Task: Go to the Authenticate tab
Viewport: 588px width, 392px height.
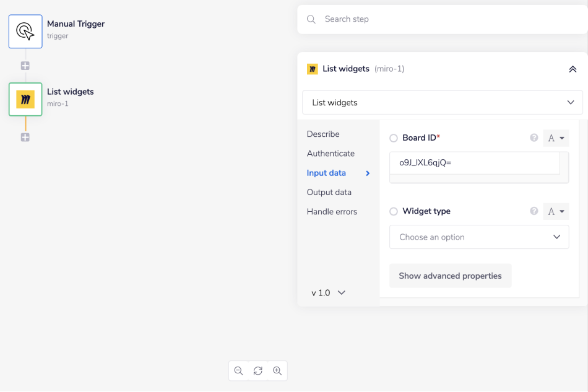Action: coord(331,154)
